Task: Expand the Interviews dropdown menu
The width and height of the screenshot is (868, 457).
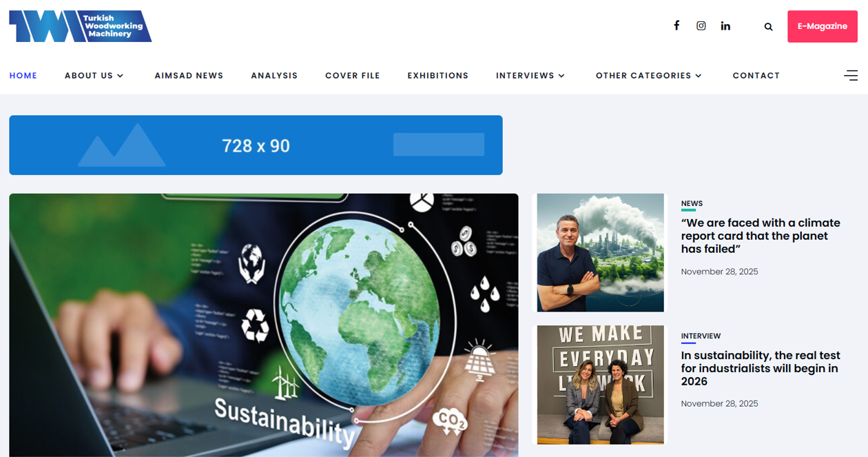Action: click(x=530, y=76)
